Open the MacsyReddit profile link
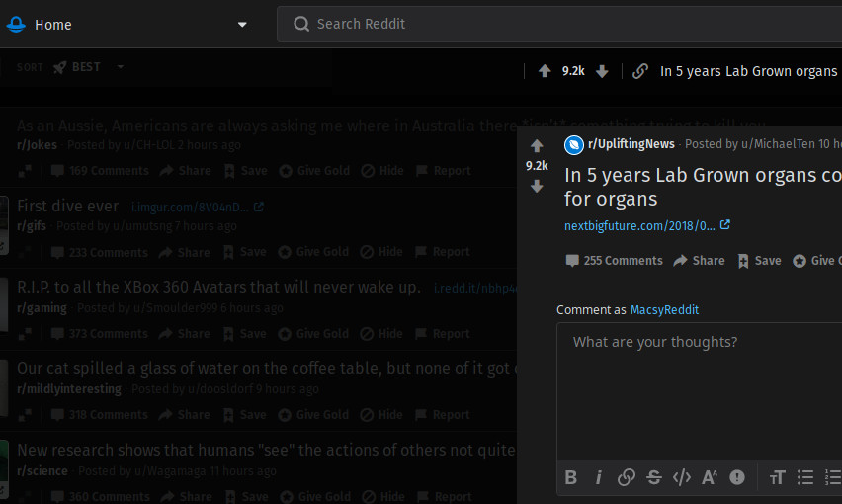This screenshot has width=842, height=504. [x=664, y=309]
